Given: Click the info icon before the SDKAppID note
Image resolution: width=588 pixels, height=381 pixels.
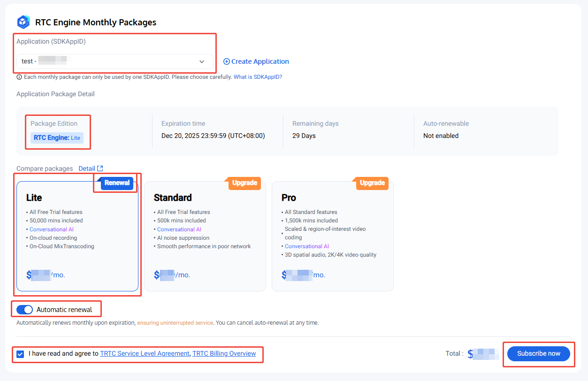Looking at the screenshot, I should [x=19, y=77].
